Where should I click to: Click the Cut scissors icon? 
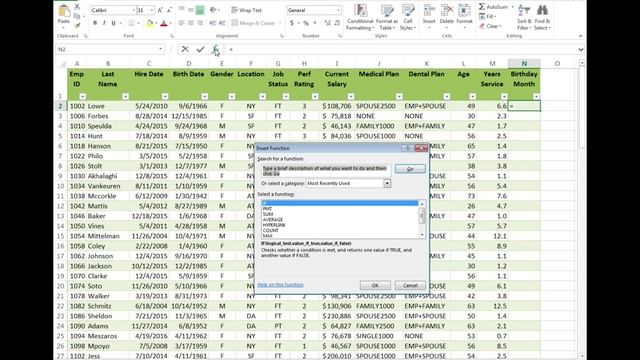77,7
